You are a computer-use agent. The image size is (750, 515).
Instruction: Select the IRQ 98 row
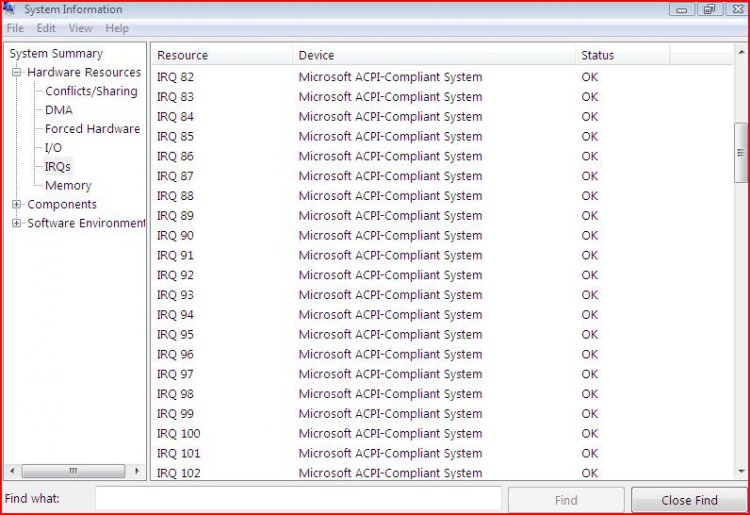tap(441, 394)
